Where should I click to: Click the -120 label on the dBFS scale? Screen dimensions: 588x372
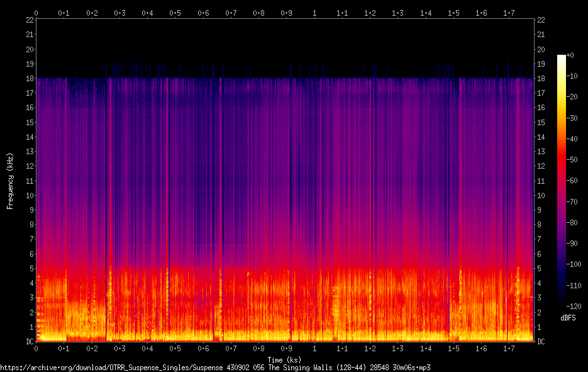[574, 307]
